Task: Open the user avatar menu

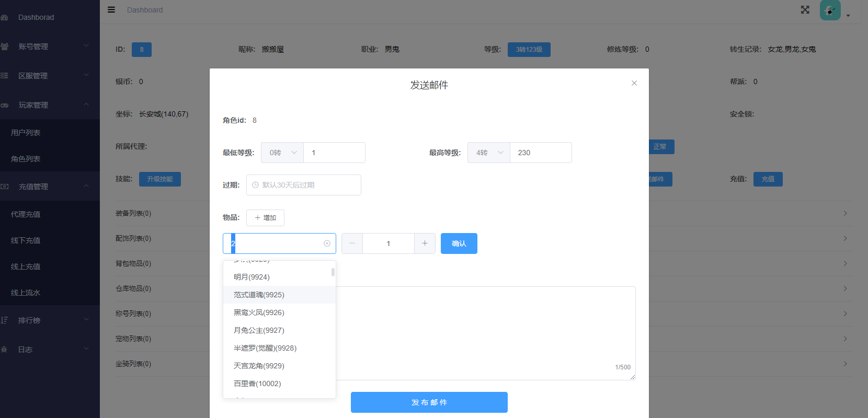Action: (830, 10)
